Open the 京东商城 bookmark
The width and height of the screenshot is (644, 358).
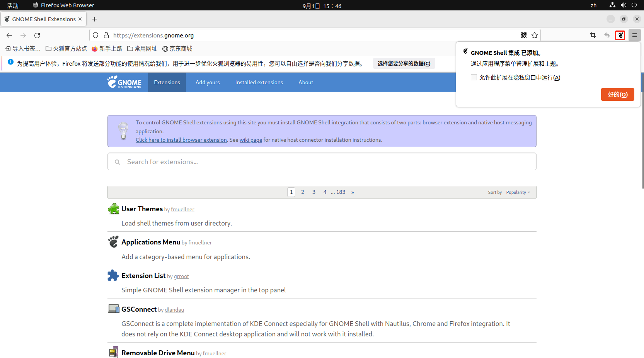(x=177, y=49)
